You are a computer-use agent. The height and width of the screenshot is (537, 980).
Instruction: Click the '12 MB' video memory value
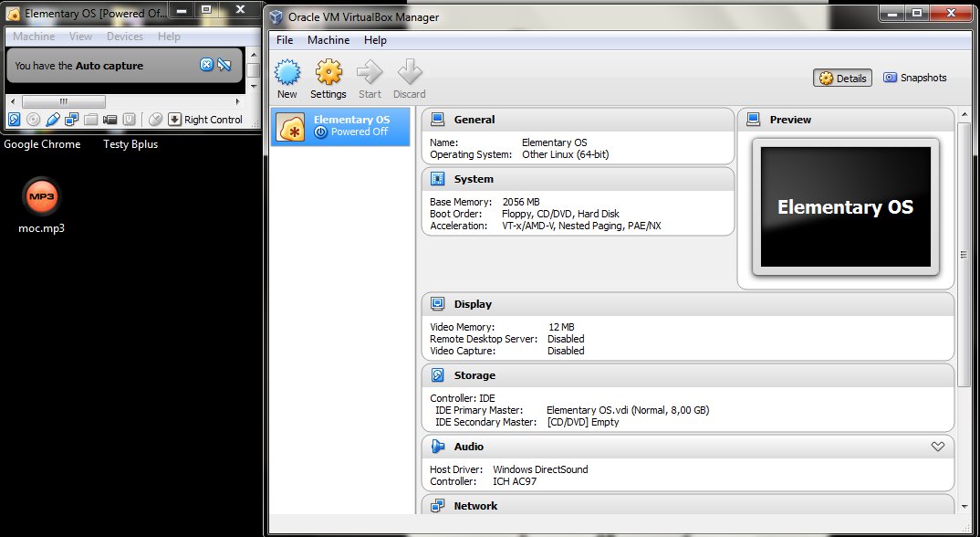click(x=561, y=327)
